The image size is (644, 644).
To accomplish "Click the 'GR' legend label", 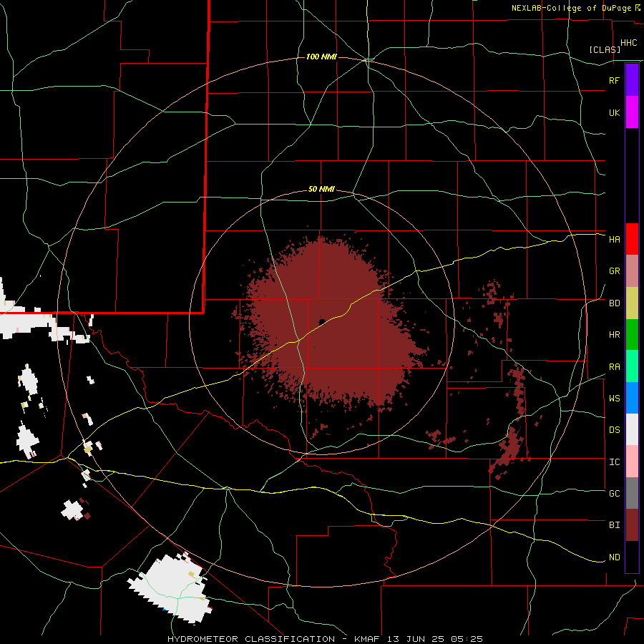I will (x=614, y=271).
